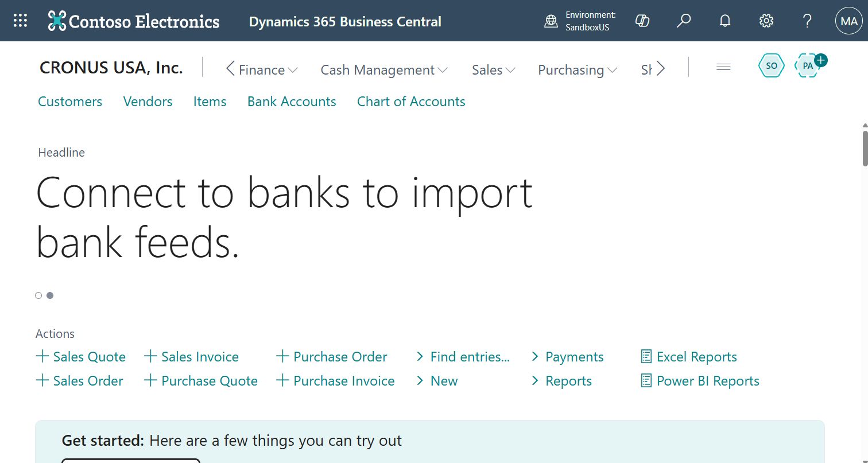Open the Copilot icon in header
The width and height of the screenshot is (868, 463).
[x=642, y=21]
